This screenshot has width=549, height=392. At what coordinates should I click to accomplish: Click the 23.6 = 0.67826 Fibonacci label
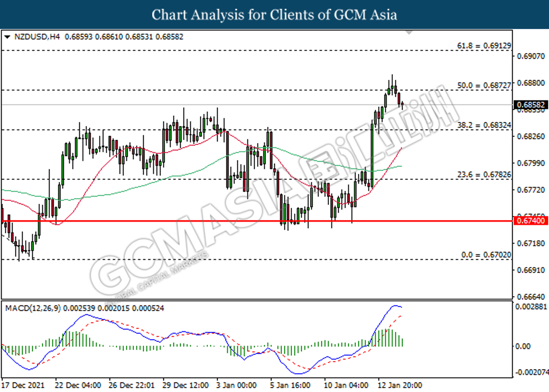[x=484, y=175]
